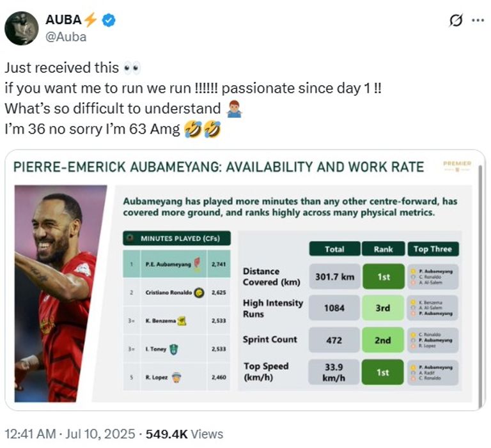Open AUBA's profile picture avatar
Screen dimensions: 491x448
coord(21,28)
